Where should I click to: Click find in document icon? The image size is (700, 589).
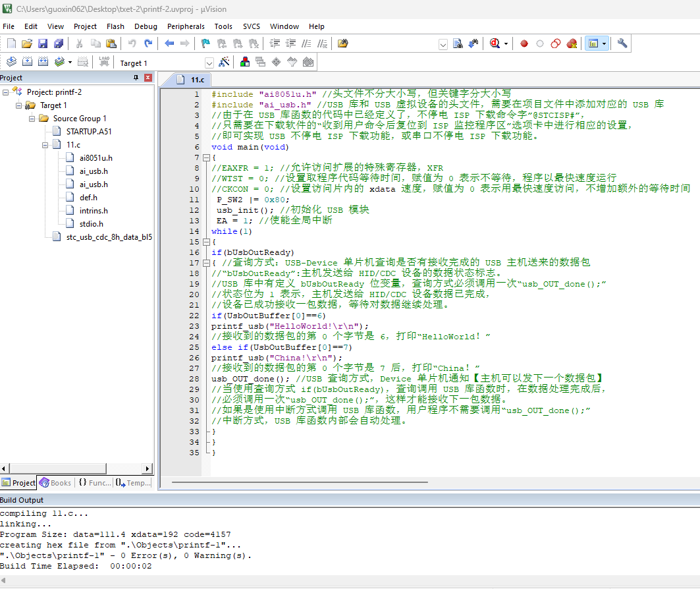pos(458,43)
